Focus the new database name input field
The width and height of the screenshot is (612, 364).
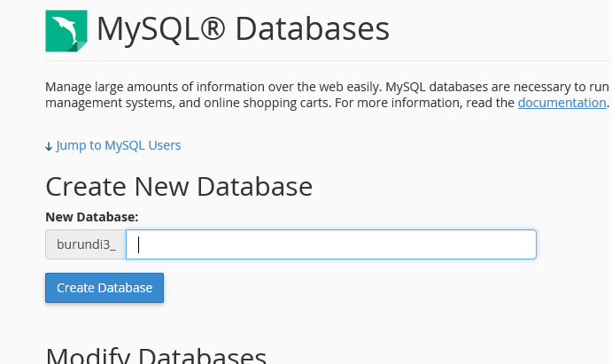pyautogui.click(x=330, y=244)
